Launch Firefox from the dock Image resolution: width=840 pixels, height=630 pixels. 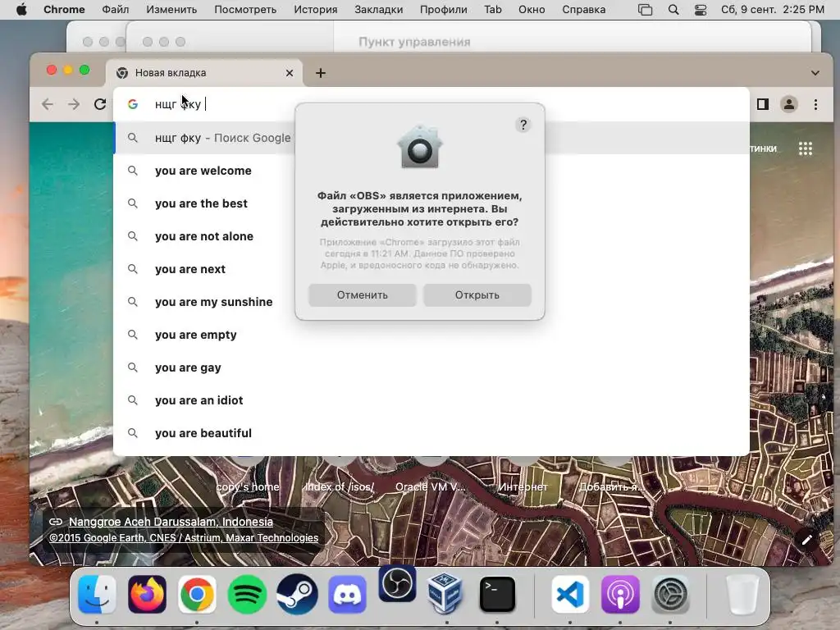point(148,595)
